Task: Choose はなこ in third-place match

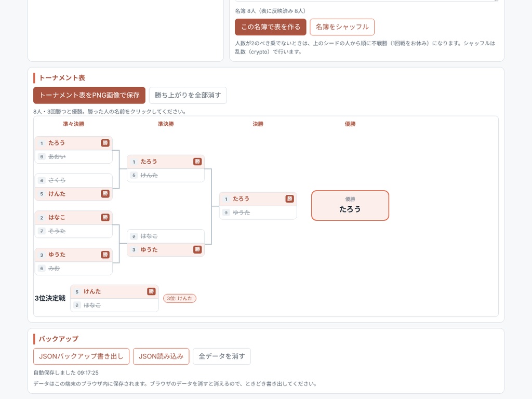Action: click(x=114, y=305)
